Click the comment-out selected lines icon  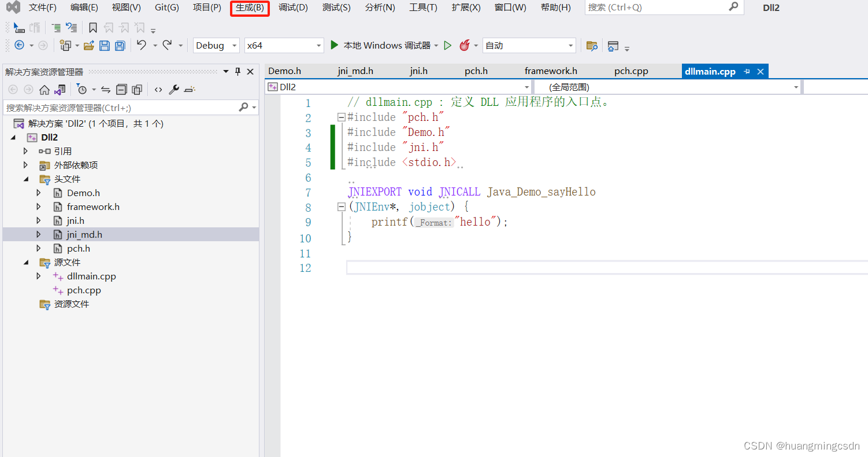point(56,27)
